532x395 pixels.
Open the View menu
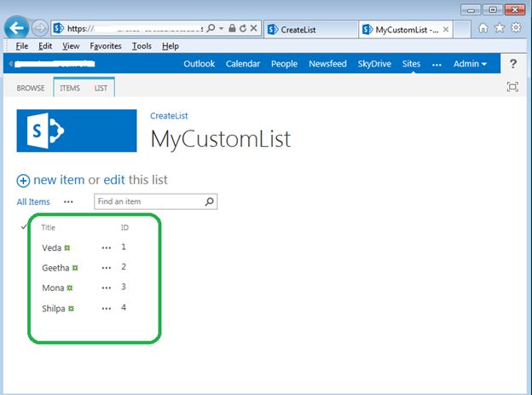[71, 46]
